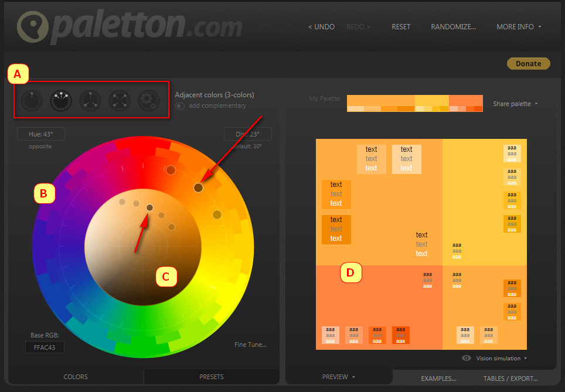The height and width of the screenshot is (392, 565).
Task: Switch to the Colors tab
Action: (x=76, y=377)
